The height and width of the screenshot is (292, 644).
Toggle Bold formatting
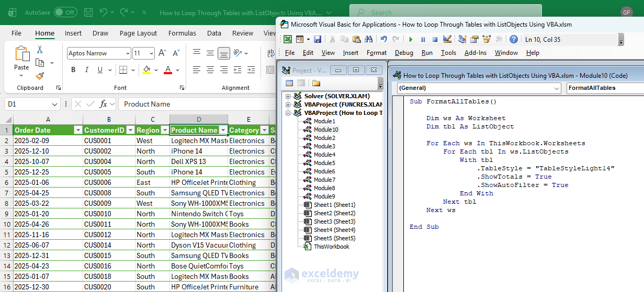73,70
